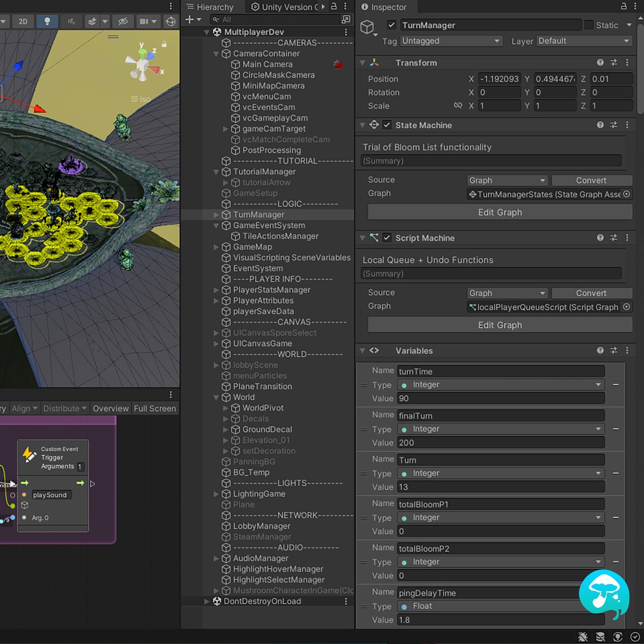This screenshot has width=644, height=644.
Task: Open Inspector panel kebab menu
Action: tap(636, 6)
